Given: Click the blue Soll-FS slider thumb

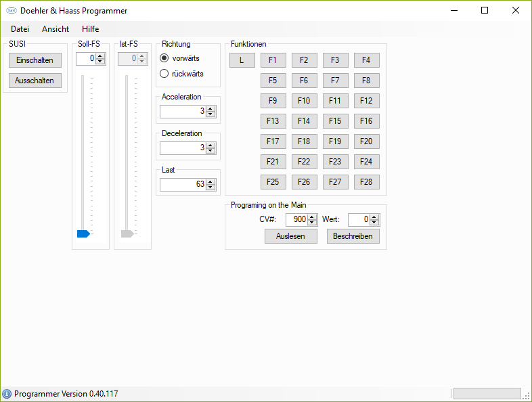Looking at the screenshot, I should pos(83,233).
